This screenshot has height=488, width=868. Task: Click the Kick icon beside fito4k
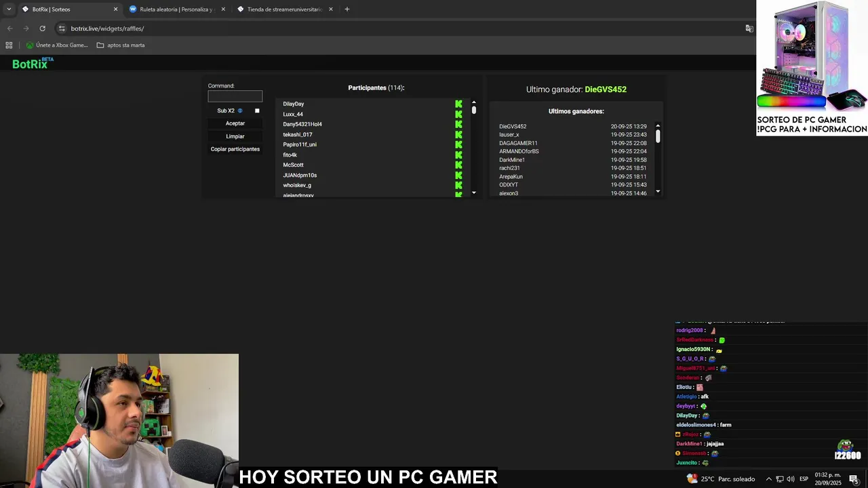coord(458,155)
